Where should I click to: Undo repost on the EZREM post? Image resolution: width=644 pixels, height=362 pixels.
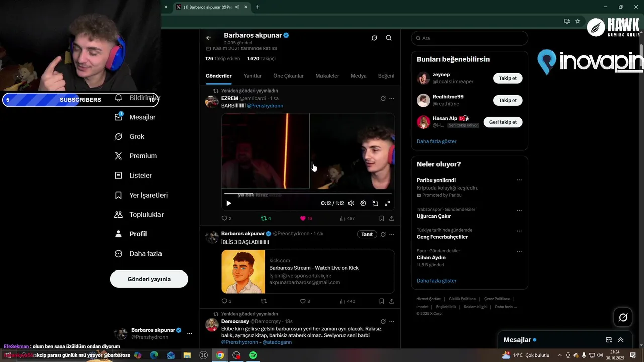point(266,218)
